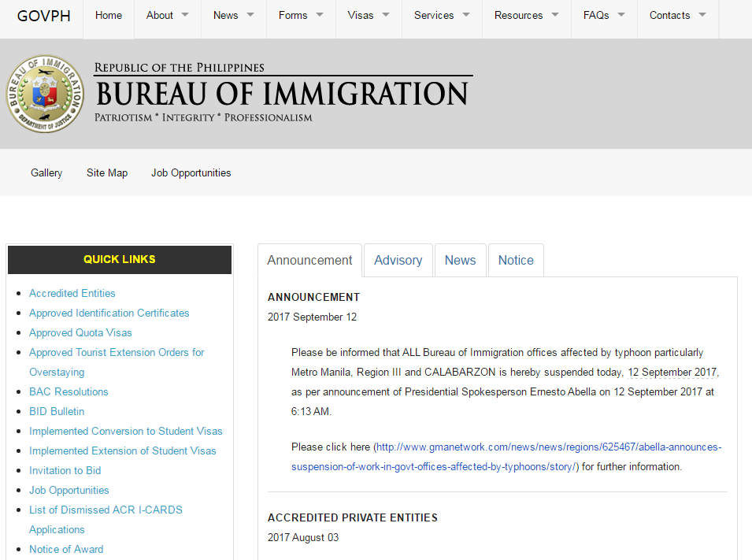Click the QUICK LINKS panel header
The width and height of the screenshot is (752, 560).
click(x=120, y=260)
